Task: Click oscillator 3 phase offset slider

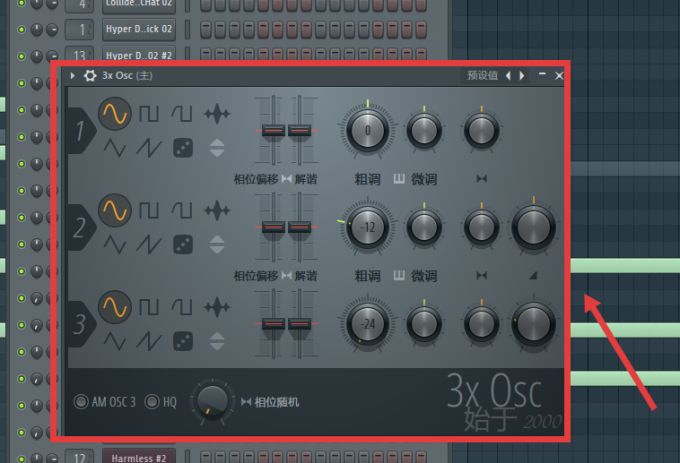Action: coord(273,323)
